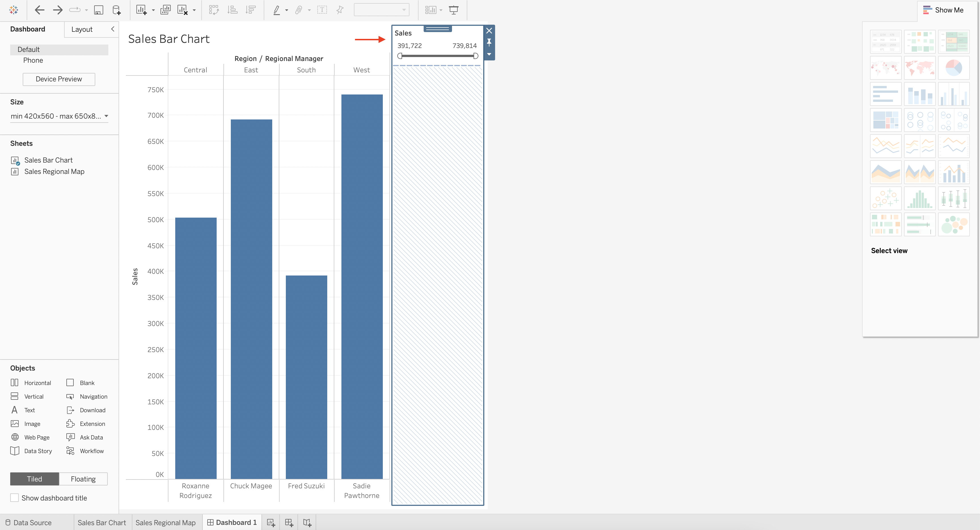
Task: Open the Sales filter card menu arrow
Action: tap(489, 55)
